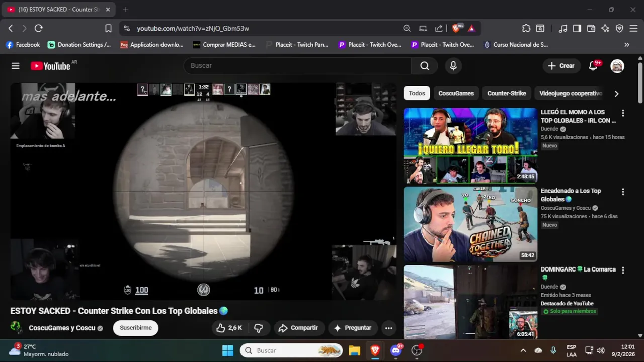This screenshot has height=362, width=644.
Task: Select the CoscuGames filter chip
Action: point(456,93)
